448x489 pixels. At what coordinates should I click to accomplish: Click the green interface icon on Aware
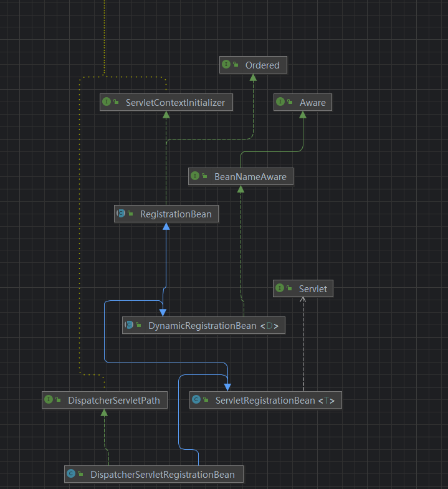point(280,102)
